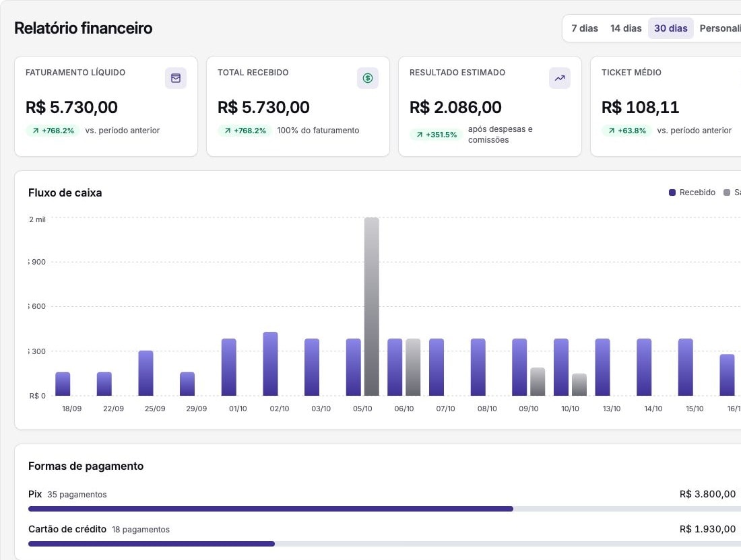
Task: Click the TICKET MÉDIO card title
Action: 631,72
